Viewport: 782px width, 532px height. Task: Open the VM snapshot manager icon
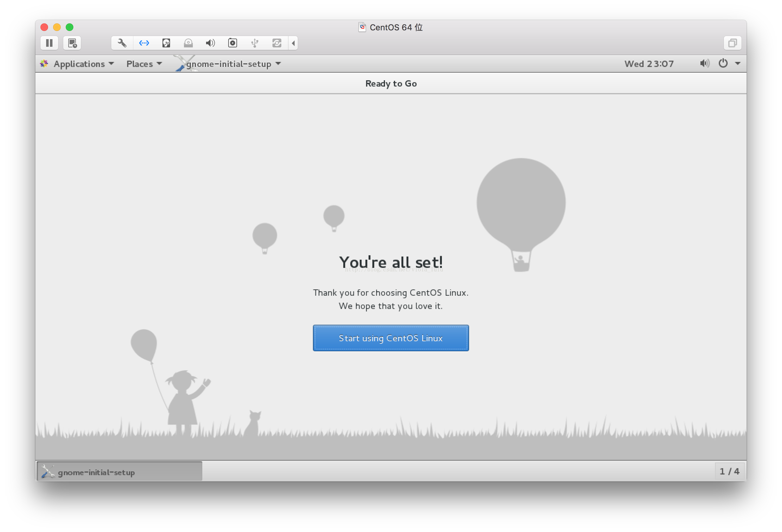tap(72, 43)
